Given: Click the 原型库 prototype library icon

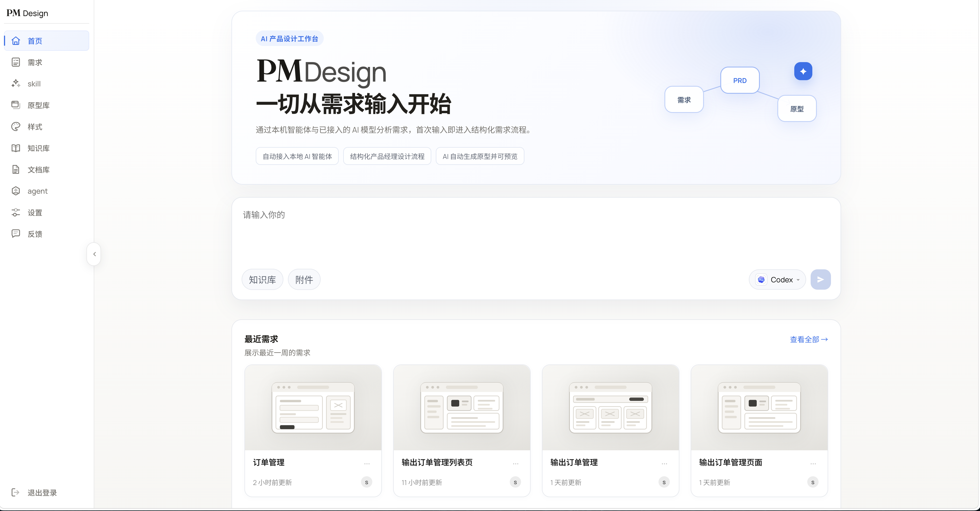Looking at the screenshot, I should pos(16,105).
